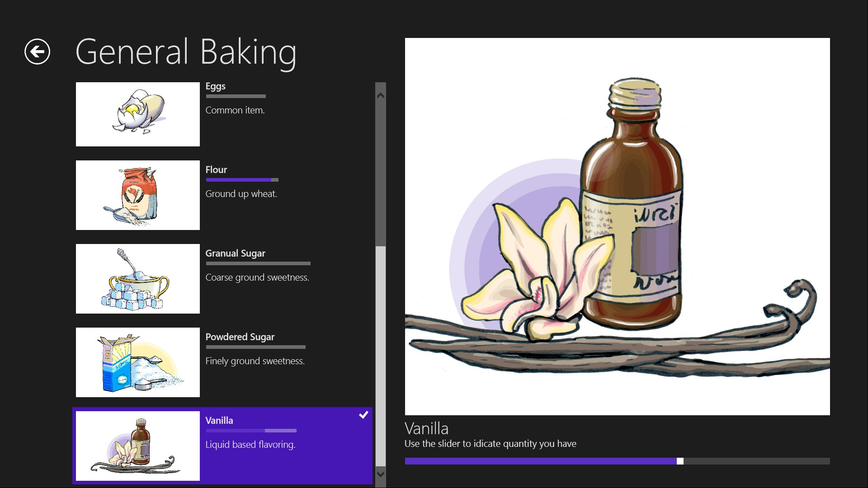Click the list scrollbar thumb
The height and width of the screenshot is (488, 868).
tap(381, 356)
